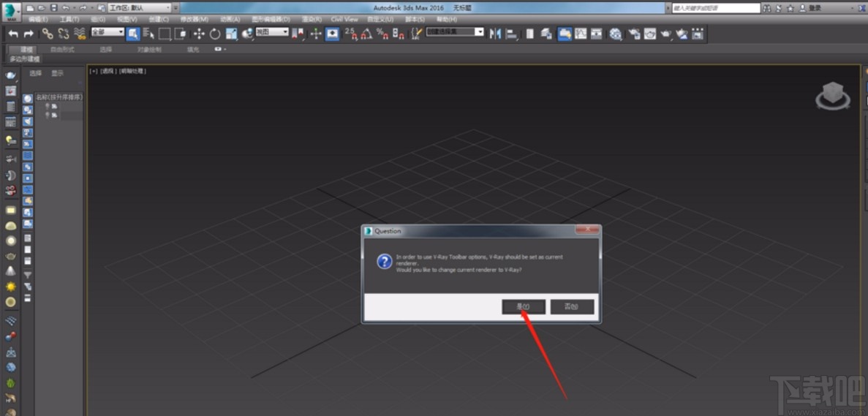Open the selection filter dropdown (全部)
This screenshot has height=416, width=868.
point(107,32)
